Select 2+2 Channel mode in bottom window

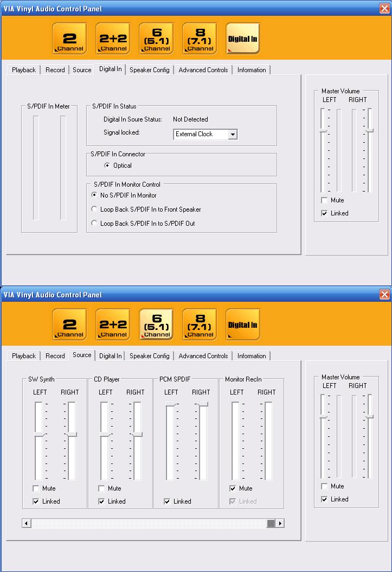[113, 325]
